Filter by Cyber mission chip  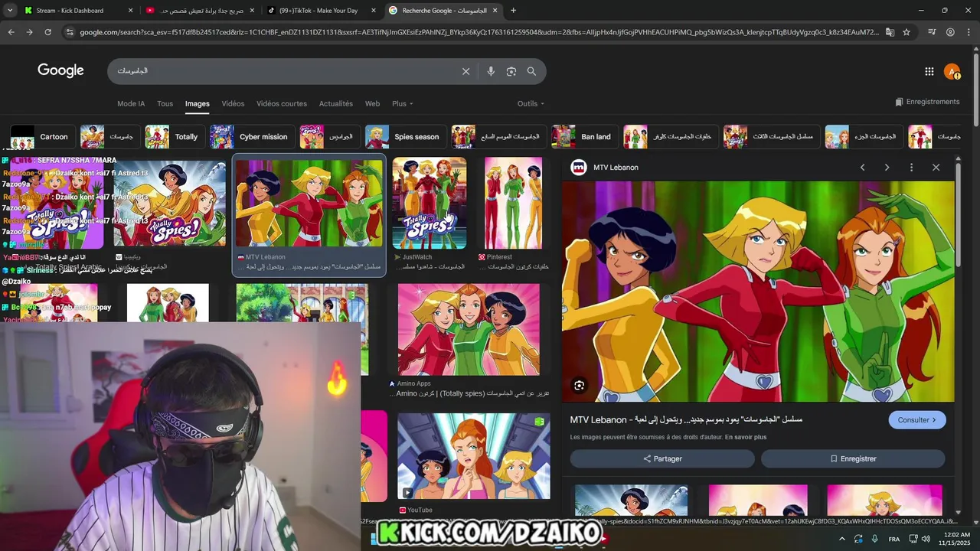[x=253, y=137]
